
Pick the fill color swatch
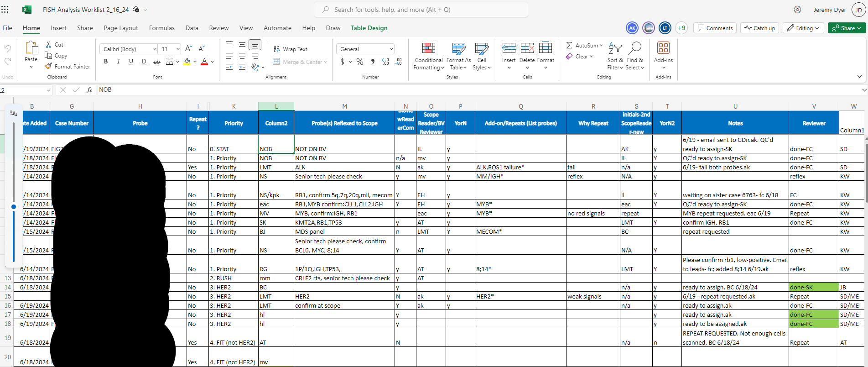tap(187, 62)
